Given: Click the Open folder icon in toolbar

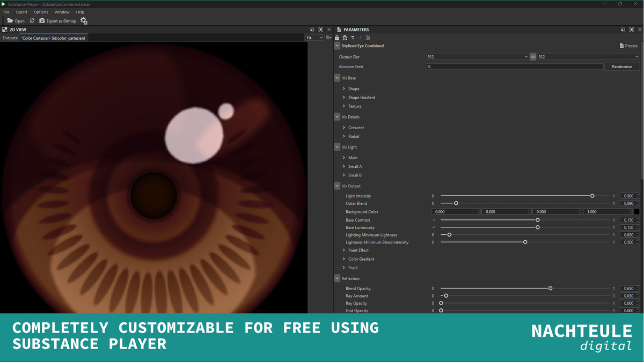Looking at the screenshot, I should point(10,21).
